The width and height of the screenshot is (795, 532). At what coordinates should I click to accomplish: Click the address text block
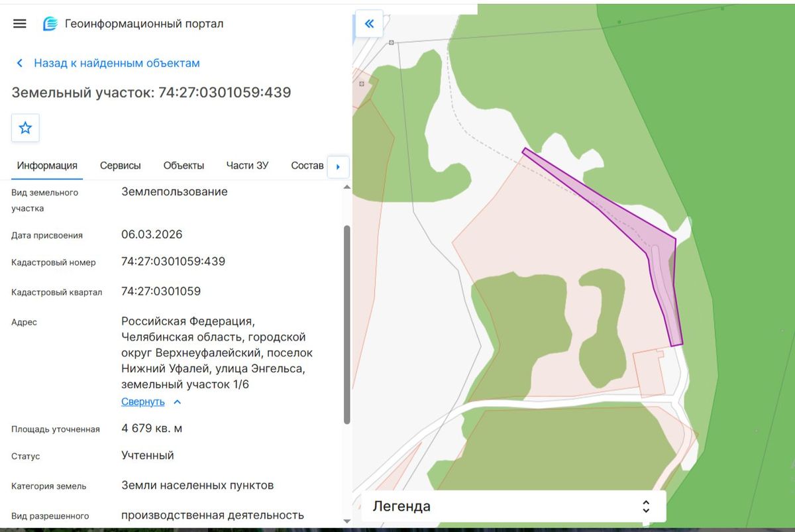(x=217, y=352)
